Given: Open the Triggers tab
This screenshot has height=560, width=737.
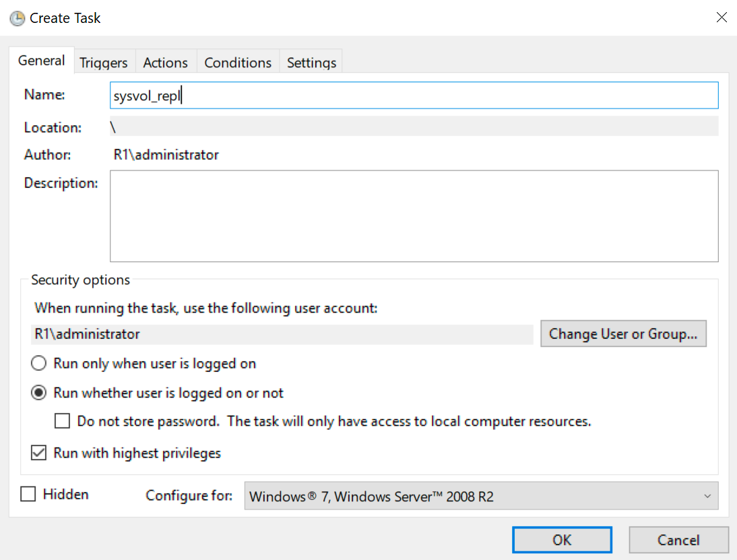Looking at the screenshot, I should [103, 63].
